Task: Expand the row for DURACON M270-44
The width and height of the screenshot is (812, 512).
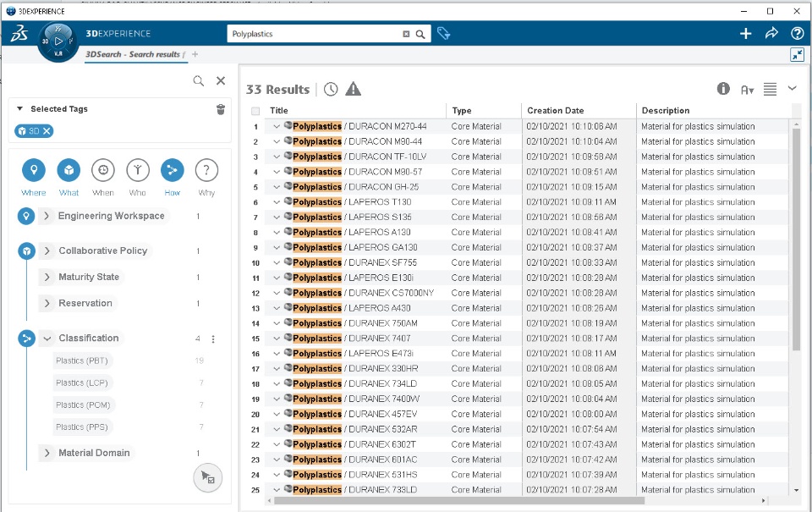Action: (277, 126)
